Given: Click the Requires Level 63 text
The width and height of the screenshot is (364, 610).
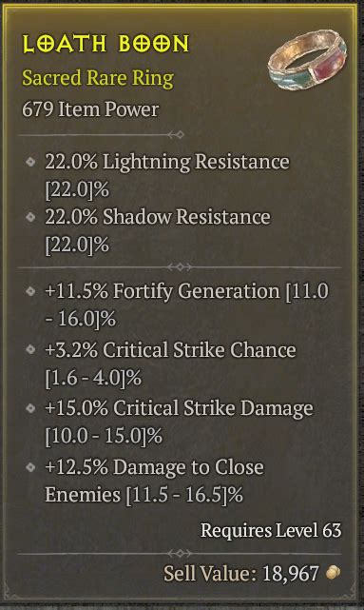Looking at the screenshot, I should pyautogui.click(x=271, y=530).
